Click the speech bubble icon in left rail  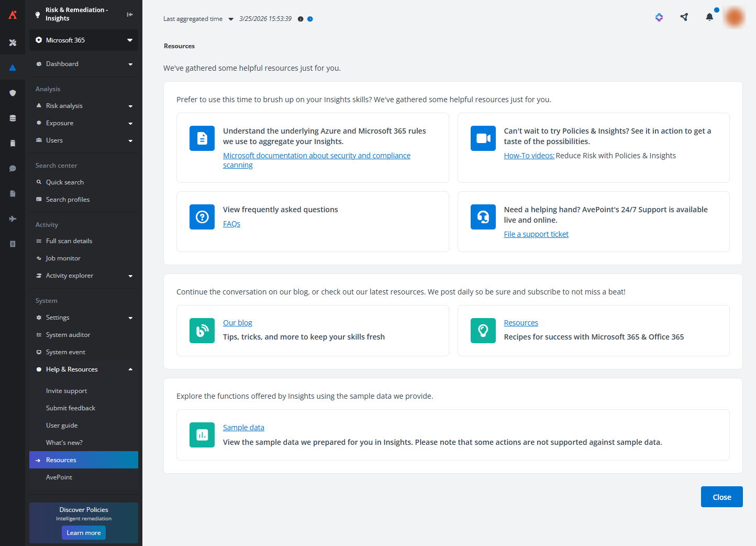click(13, 168)
